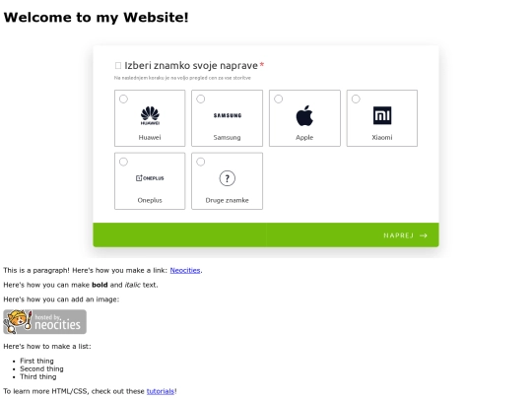This screenshot has height=399, width=532.
Task: Select the Apple radio button
Action: pyautogui.click(x=278, y=100)
